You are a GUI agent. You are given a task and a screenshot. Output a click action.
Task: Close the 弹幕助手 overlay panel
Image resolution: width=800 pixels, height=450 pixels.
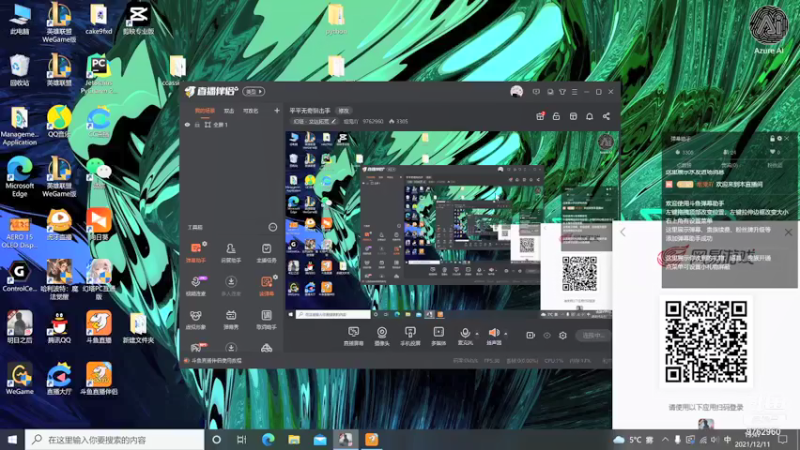(786, 138)
